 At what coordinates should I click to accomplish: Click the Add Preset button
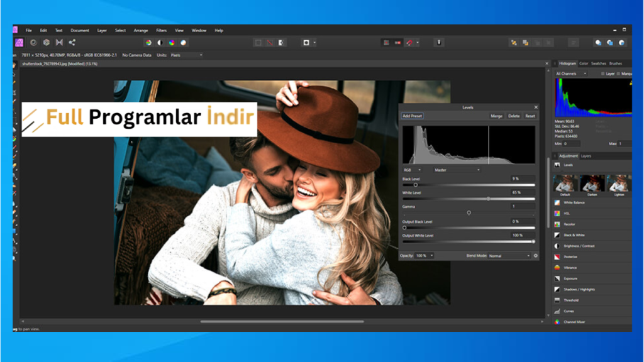(x=412, y=116)
